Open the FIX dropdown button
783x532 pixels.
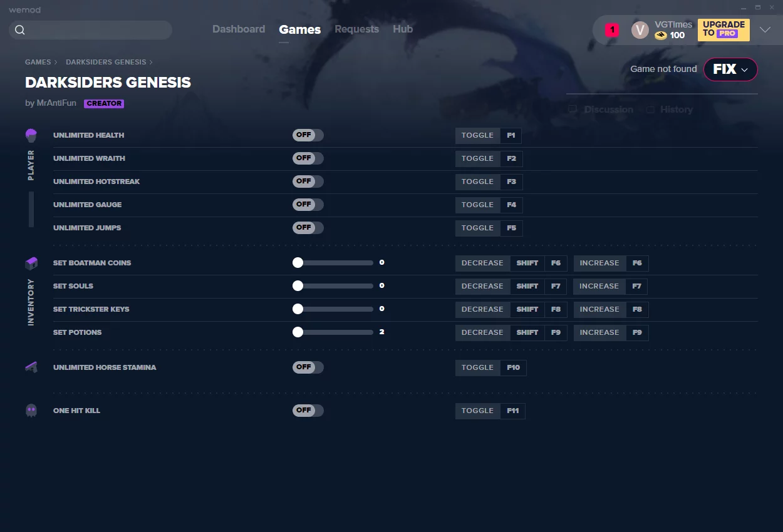(730, 69)
